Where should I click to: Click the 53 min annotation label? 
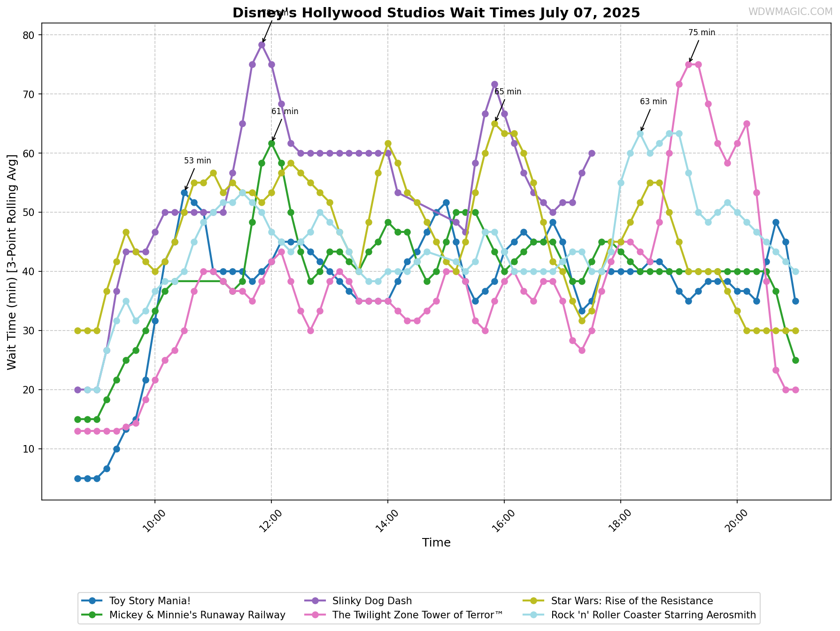pyautogui.click(x=198, y=161)
